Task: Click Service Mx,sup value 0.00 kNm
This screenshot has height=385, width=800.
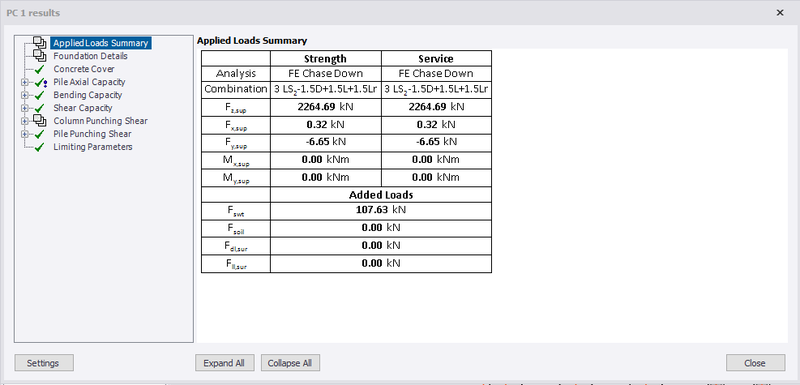Action: (436, 160)
